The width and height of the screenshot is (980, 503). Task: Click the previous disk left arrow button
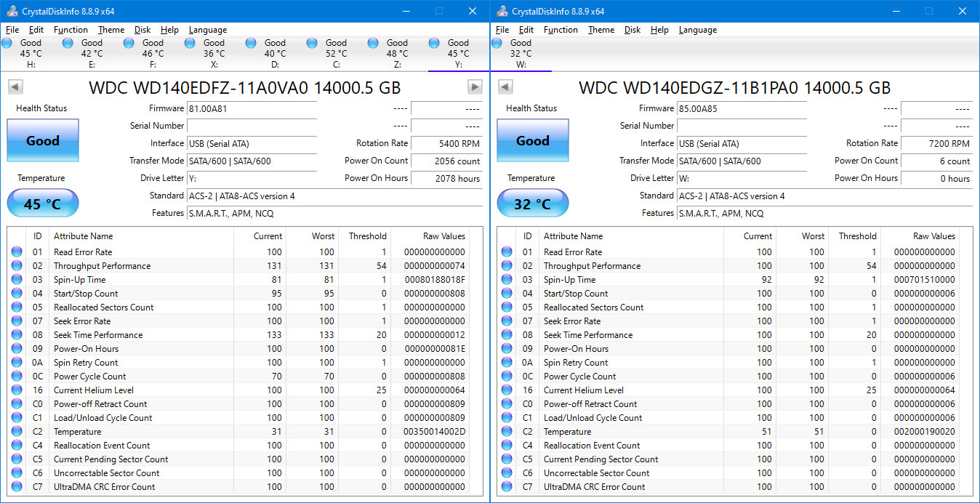click(x=15, y=87)
